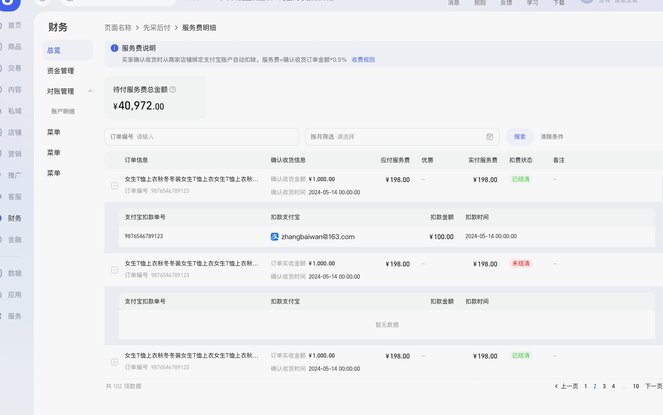This screenshot has height=415, width=663.
Task: Go to 上一页 in pagination
Action: (567, 386)
